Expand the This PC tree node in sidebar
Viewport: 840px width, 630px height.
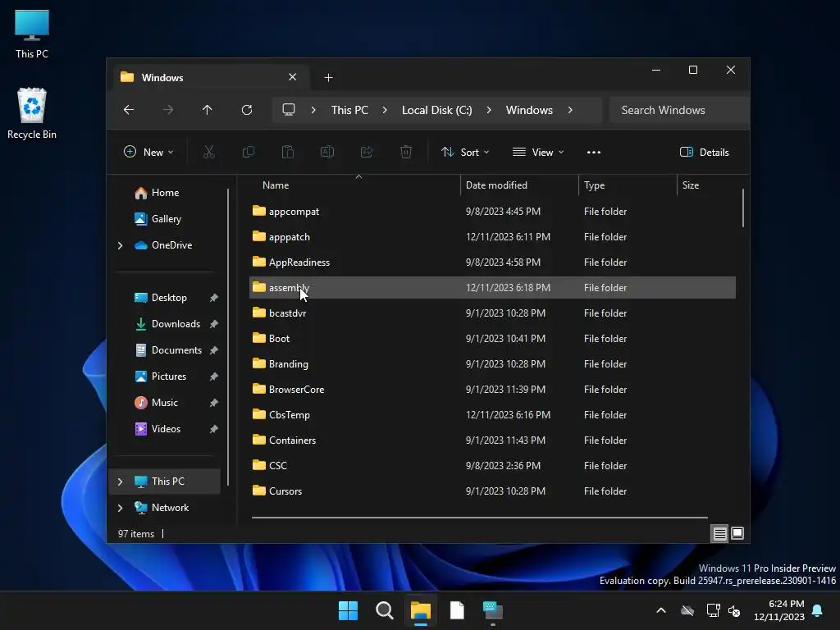tap(120, 482)
